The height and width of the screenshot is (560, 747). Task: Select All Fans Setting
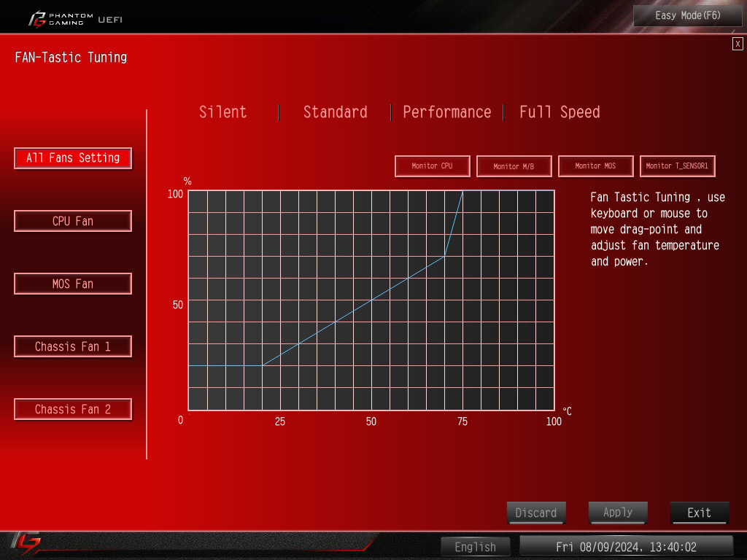point(73,158)
